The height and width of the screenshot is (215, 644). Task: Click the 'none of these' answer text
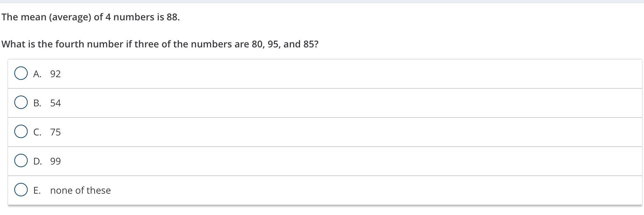(x=80, y=190)
